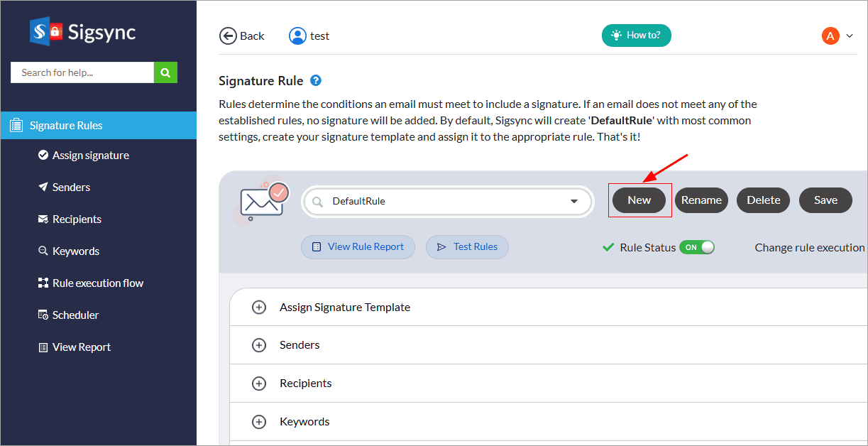Open the DefaultRule dropdown
Screen dimensions: 868x446
tap(574, 202)
